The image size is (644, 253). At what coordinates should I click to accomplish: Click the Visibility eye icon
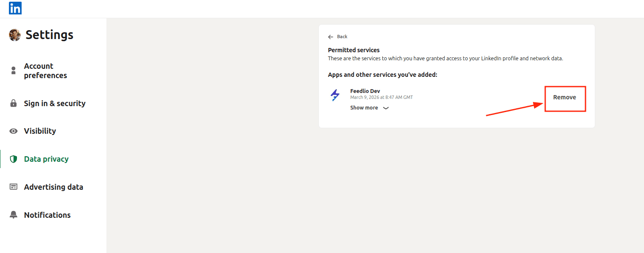pos(14,131)
